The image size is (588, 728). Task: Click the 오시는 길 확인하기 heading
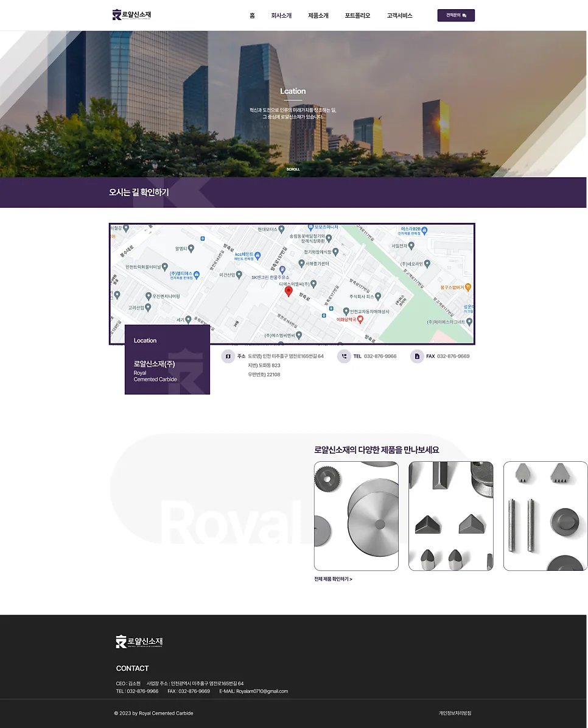[x=139, y=193]
